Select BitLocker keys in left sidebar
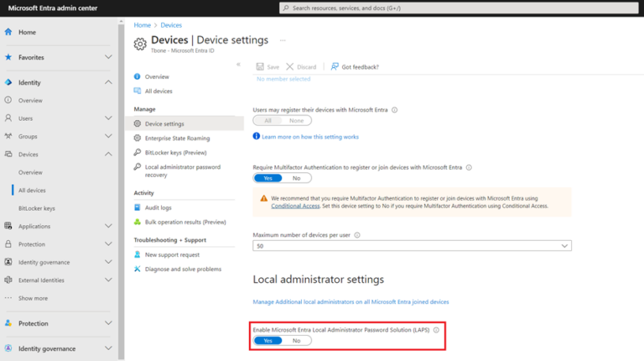This screenshot has width=644, height=361. (x=37, y=208)
